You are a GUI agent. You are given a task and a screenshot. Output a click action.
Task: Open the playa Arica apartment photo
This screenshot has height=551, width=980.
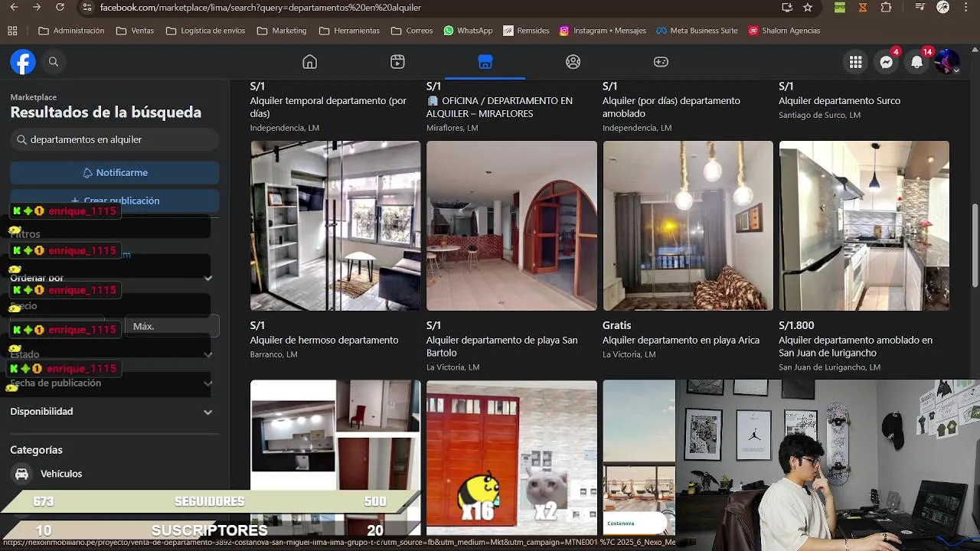click(x=688, y=226)
